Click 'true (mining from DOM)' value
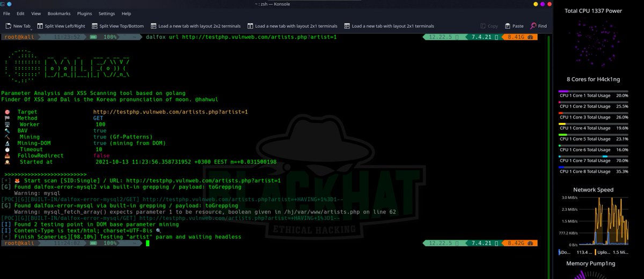This screenshot has width=644, height=279. (129, 143)
